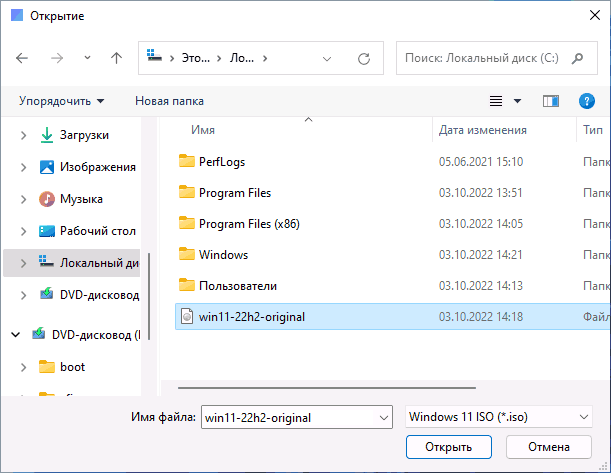
Task: Click the 'Открыть' button
Action: coord(449,447)
